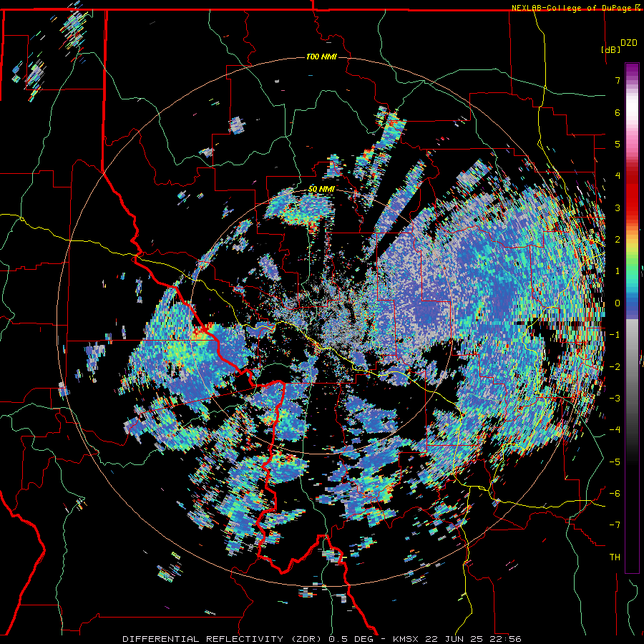Screen dimensions: 644x644
Task: Click the -3 value on the color scale
Action: click(x=615, y=399)
